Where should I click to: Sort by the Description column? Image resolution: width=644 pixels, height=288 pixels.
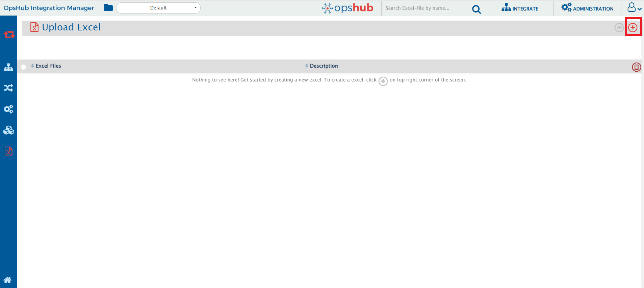[x=324, y=66]
